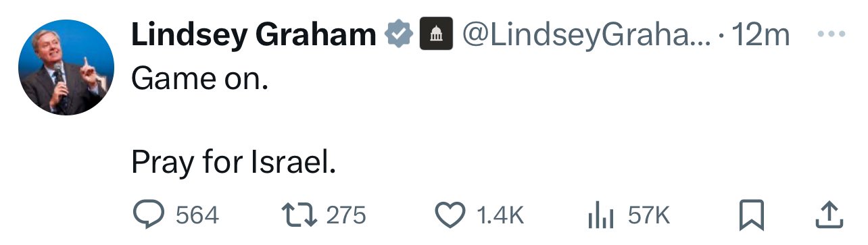
Task: Share the tweet using upload arrow icon
Action: coord(829,215)
